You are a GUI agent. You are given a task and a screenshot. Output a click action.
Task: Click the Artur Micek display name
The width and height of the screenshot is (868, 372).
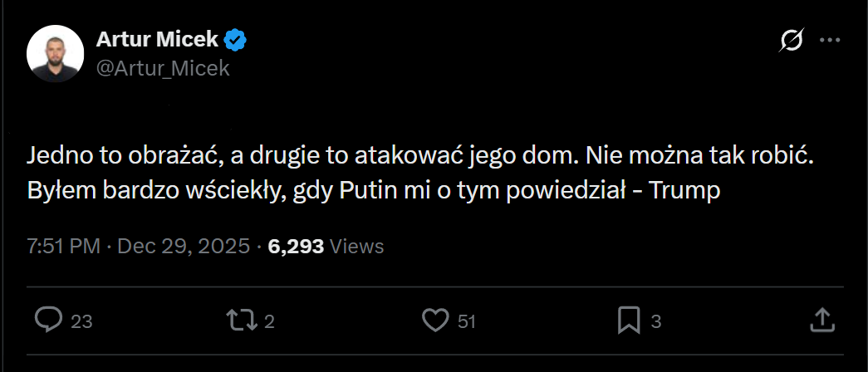(158, 39)
